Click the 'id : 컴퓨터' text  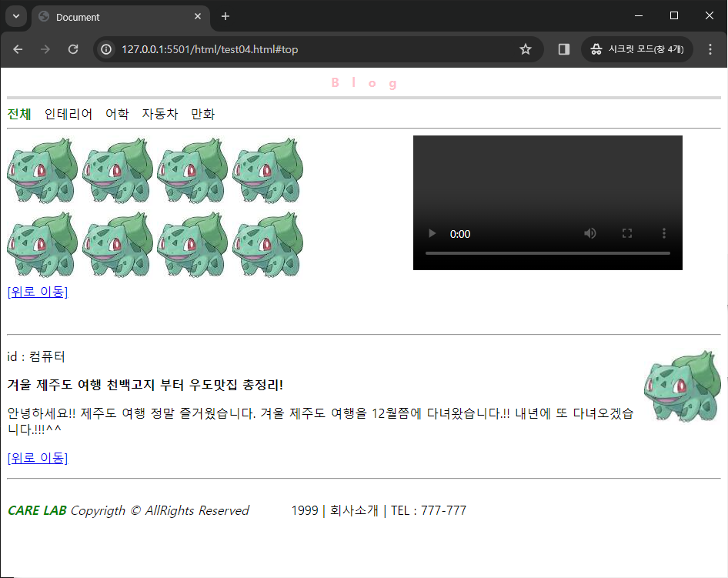[x=36, y=356]
